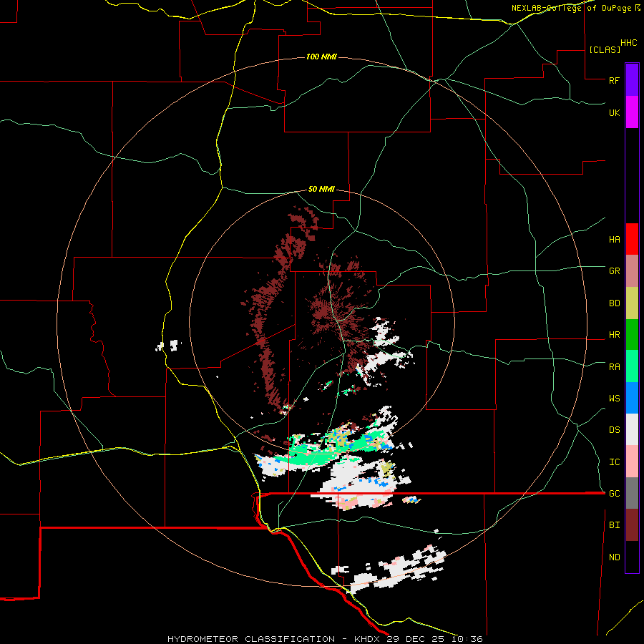Click the [CLAS] units label

tap(605, 49)
